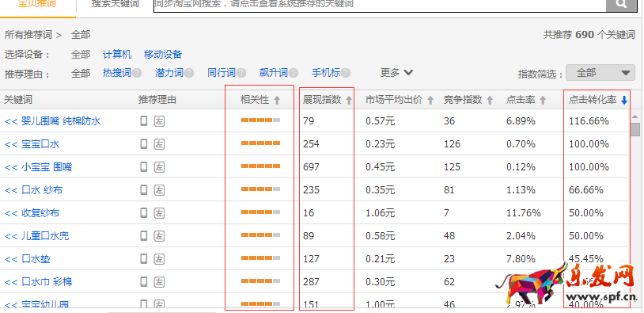
Task: Click 左 badge icon in 口水 纱布 row
Action: click(159, 190)
